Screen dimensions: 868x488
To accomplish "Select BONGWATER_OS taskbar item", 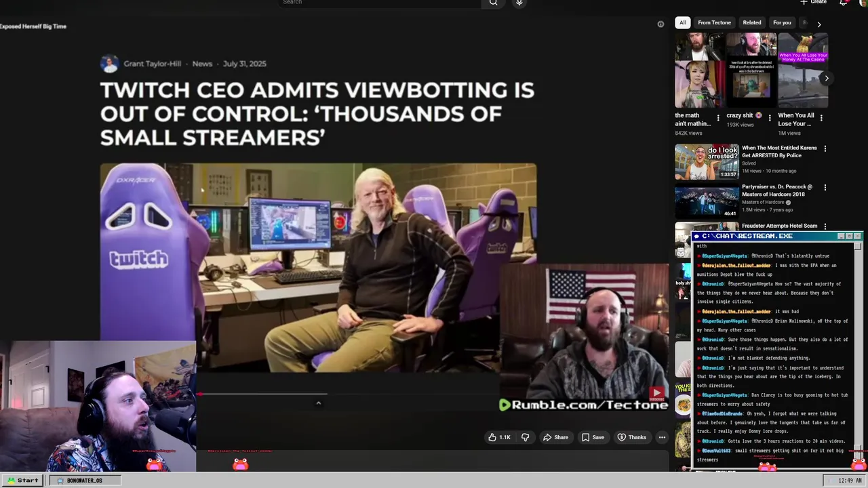I will pos(85,480).
